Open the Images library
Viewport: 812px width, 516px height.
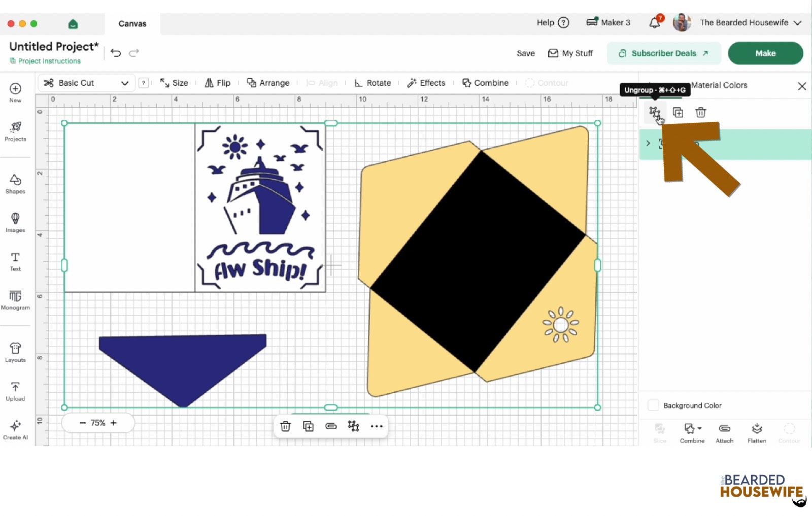(x=15, y=222)
